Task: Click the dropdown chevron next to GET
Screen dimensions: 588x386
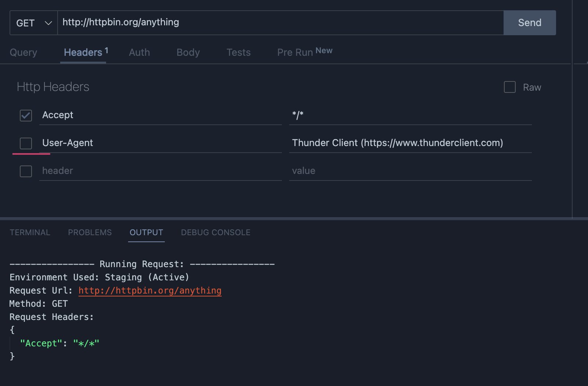Action: coord(48,23)
